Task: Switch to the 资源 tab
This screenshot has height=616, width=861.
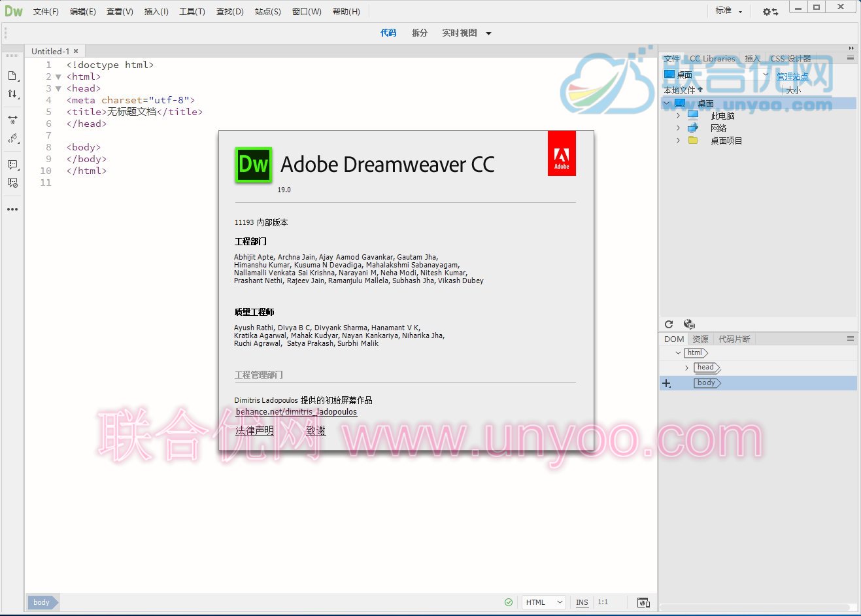Action: coord(700,339)
